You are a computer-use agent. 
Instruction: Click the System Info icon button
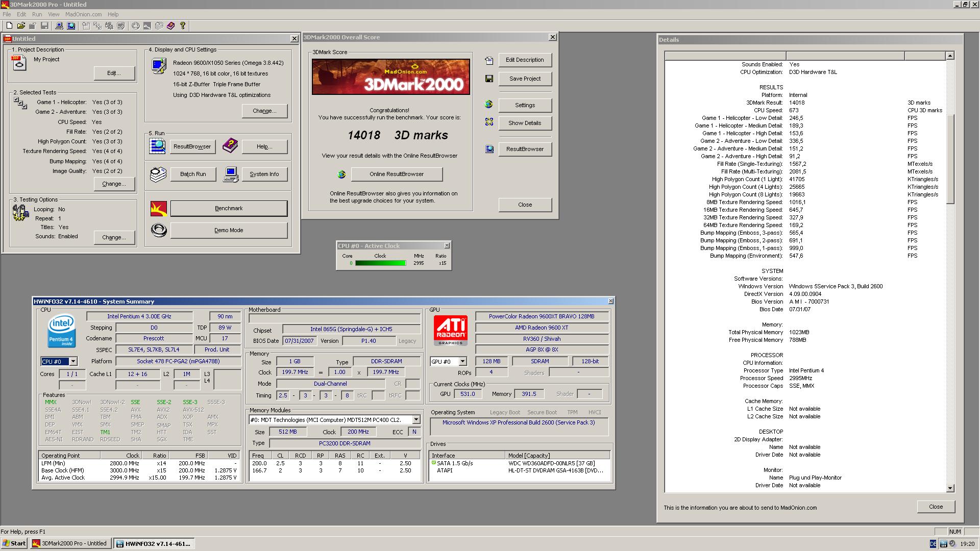[231, 173]
